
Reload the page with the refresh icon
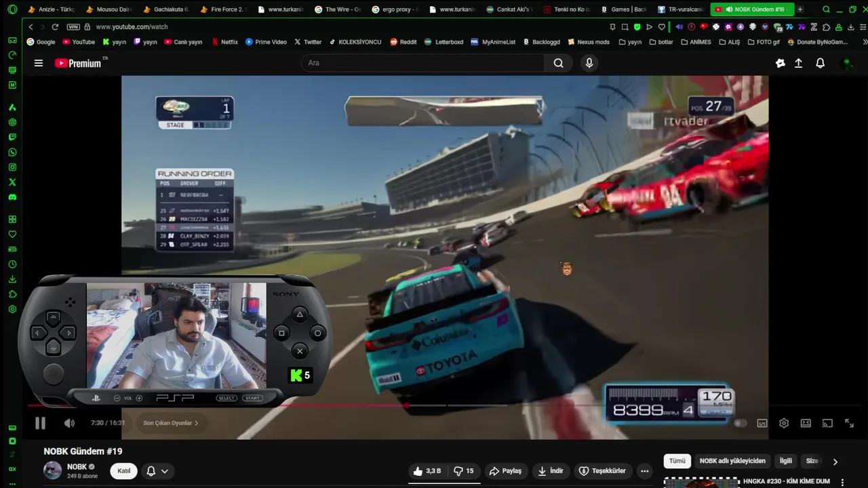click(55, 27)
